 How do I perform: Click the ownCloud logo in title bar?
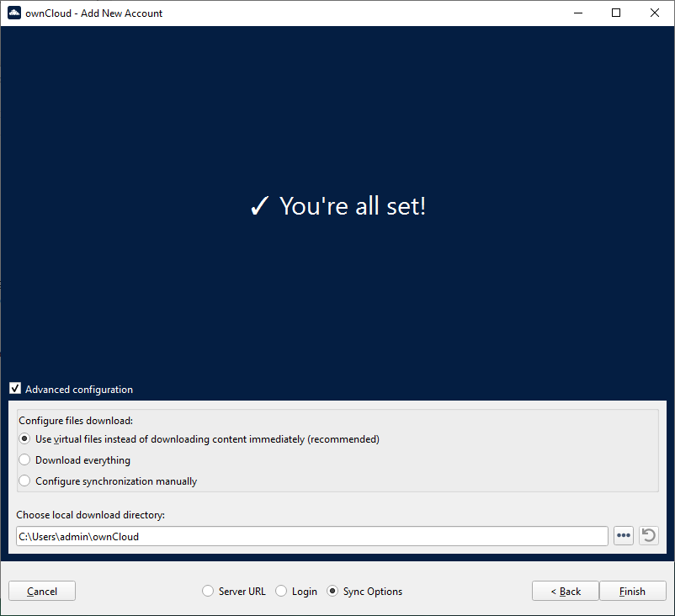click(14, 13)
